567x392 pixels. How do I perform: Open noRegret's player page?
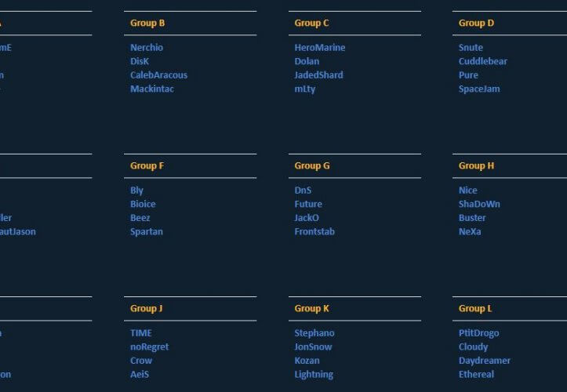point(149,347)
